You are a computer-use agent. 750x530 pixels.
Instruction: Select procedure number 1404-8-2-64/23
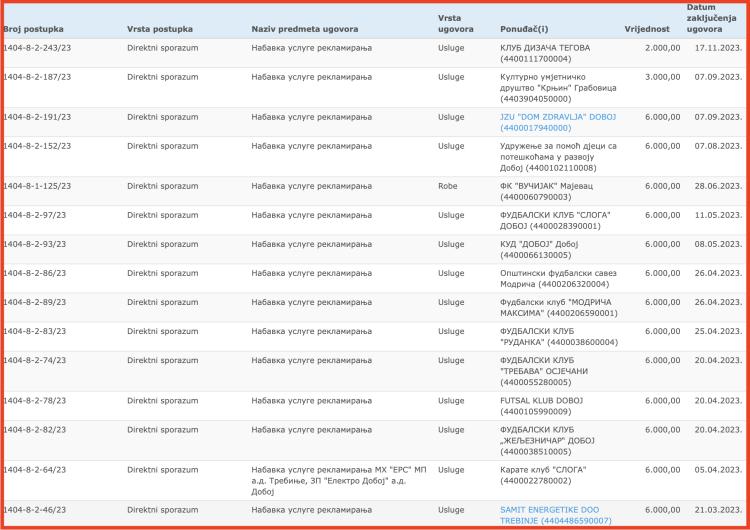coord(34,470)
